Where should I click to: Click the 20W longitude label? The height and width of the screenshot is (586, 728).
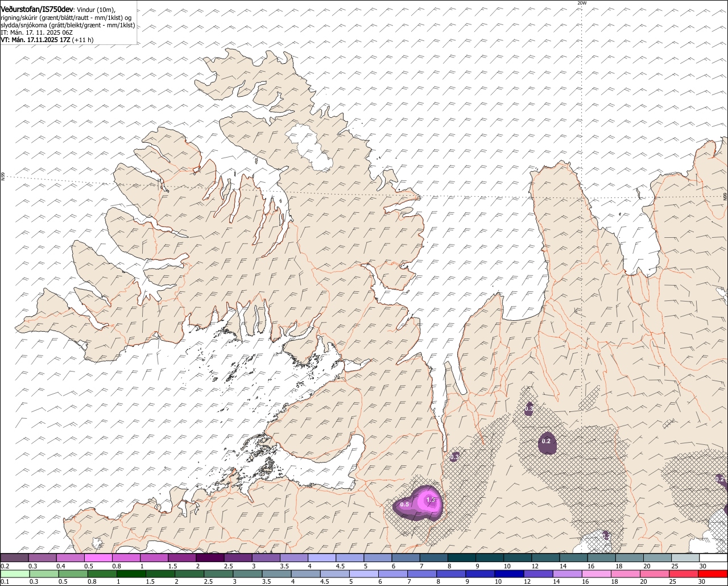pos(581,3)
